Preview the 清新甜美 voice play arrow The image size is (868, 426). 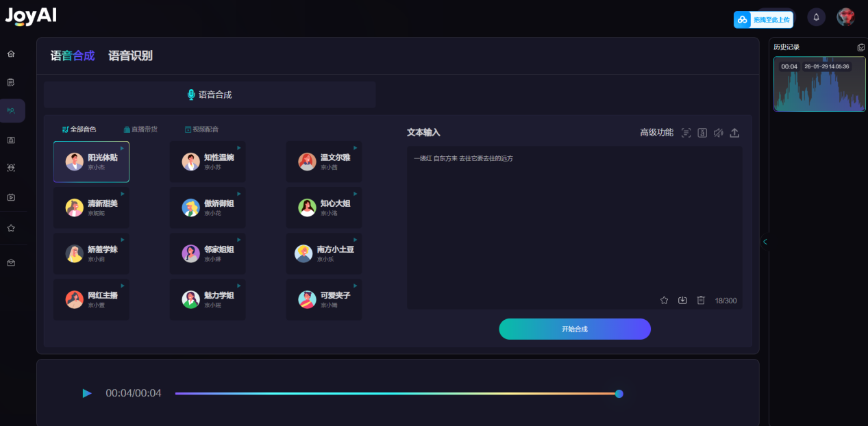pyautogui.click(x=123, y=194)
